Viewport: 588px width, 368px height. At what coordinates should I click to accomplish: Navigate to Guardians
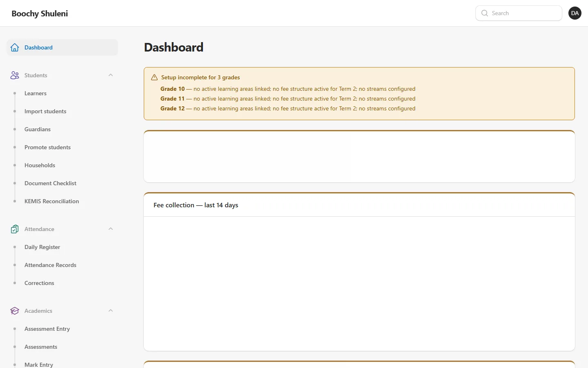38,129
